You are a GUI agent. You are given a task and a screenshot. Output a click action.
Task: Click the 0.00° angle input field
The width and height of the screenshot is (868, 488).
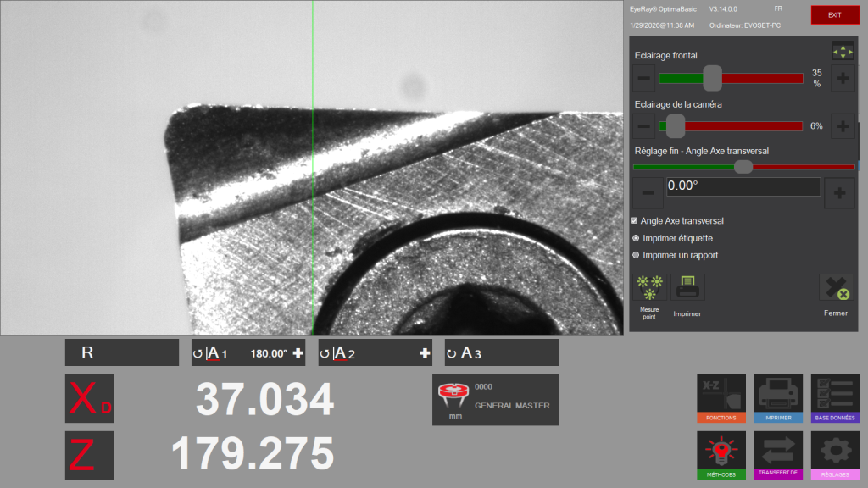click(x=742, y=186)
